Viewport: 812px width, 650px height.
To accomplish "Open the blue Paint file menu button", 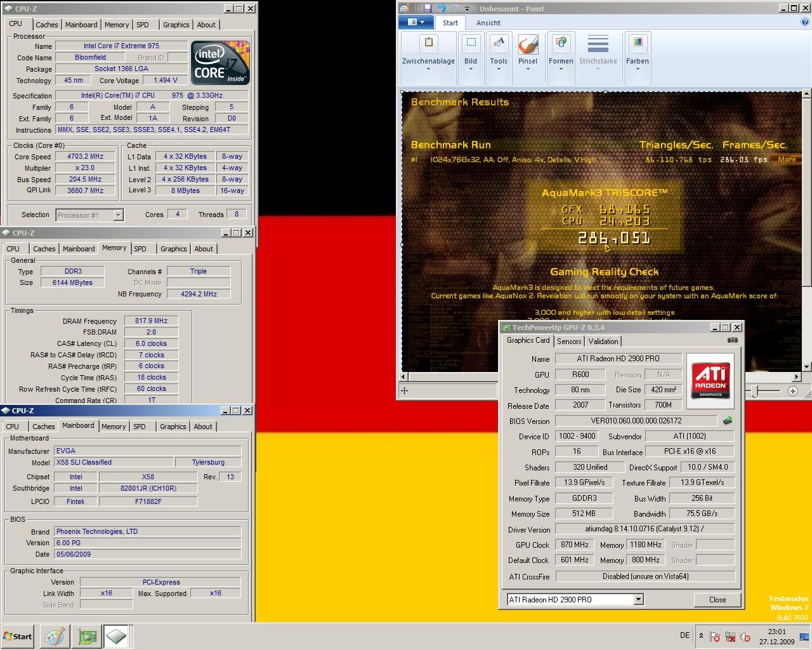I will pyautogui.click(x=416, y=22).
